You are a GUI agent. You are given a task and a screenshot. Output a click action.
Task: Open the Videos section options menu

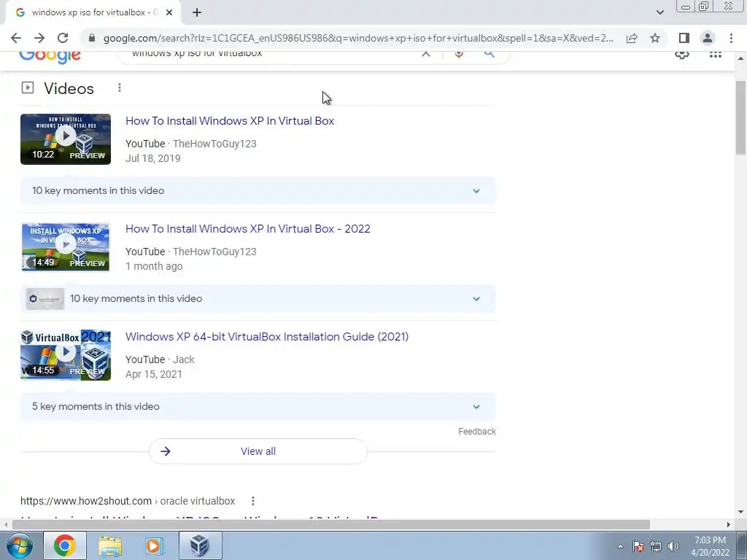pos(120,87)
